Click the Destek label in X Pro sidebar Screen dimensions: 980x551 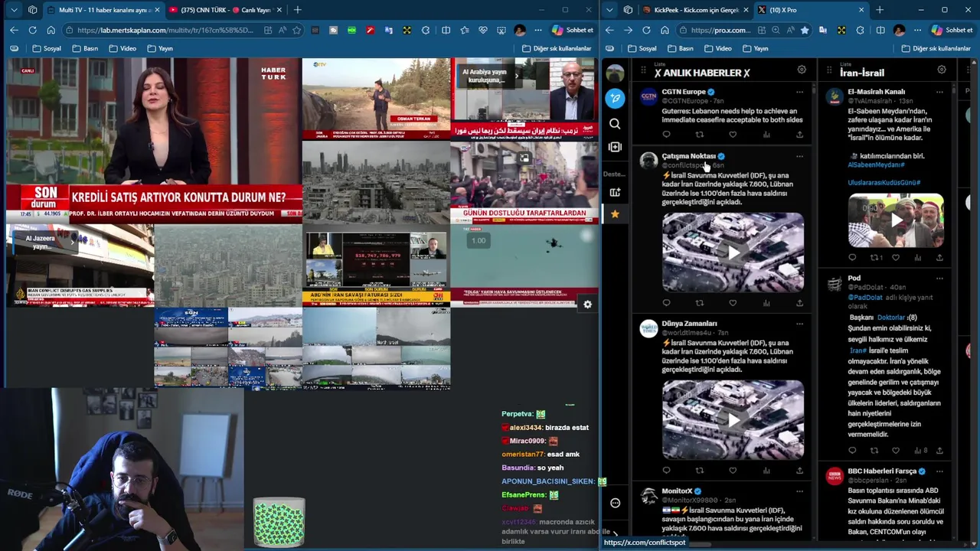[x=614, y=174]
